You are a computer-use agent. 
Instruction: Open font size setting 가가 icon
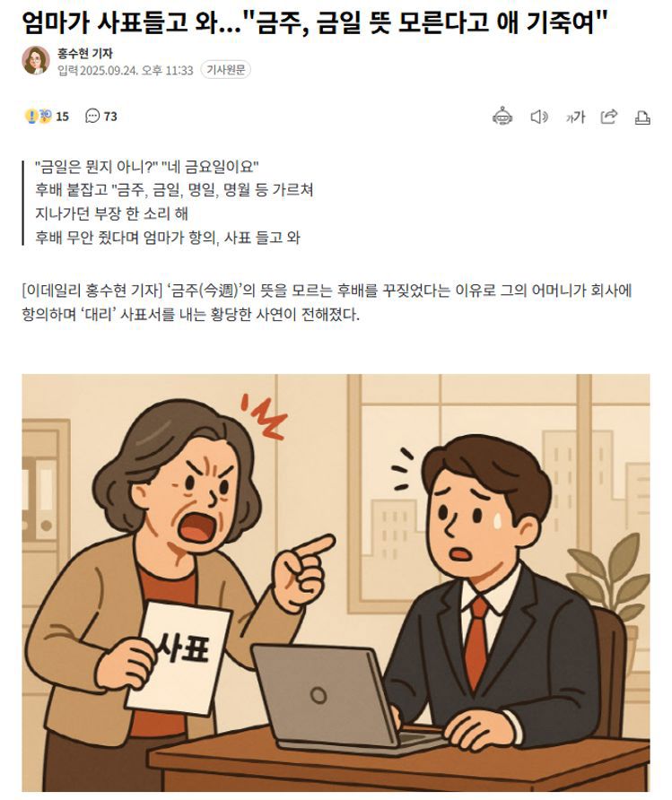coord(574,117)
